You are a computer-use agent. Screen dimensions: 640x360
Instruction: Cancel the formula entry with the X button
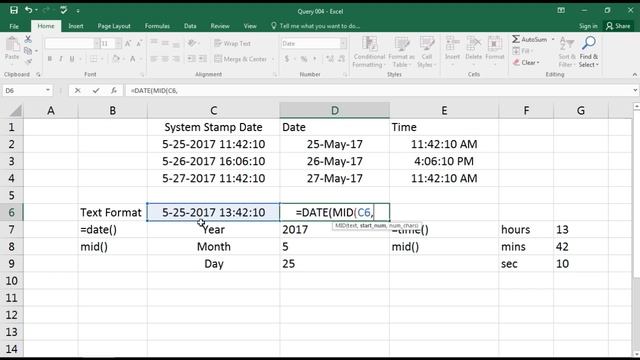78,90
